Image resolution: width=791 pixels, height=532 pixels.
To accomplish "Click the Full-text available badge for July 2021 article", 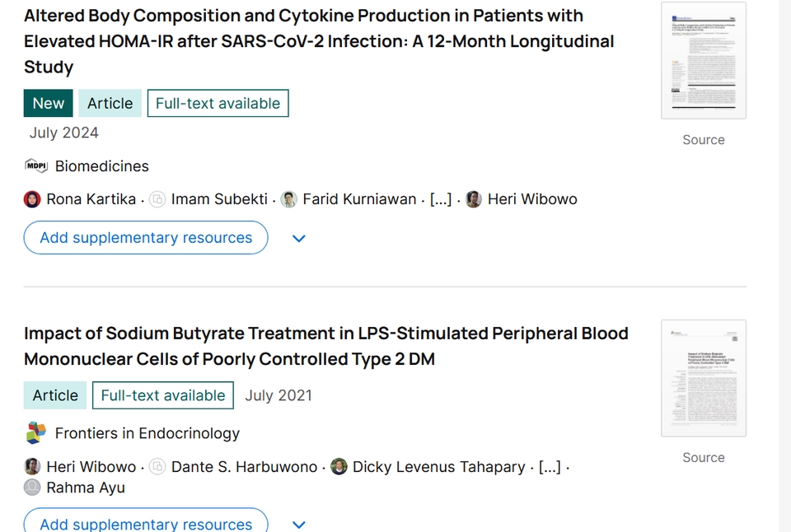I will 163,395.
